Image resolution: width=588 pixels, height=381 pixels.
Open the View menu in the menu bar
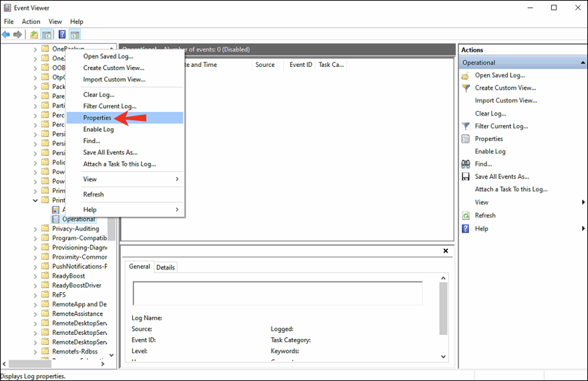click(55, 22)
